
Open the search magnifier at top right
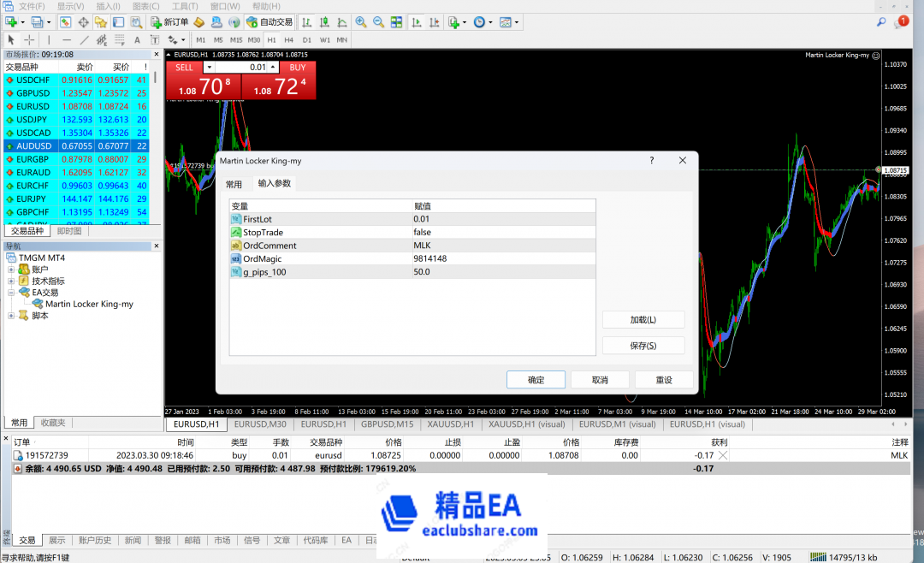(x=880, y=21)
